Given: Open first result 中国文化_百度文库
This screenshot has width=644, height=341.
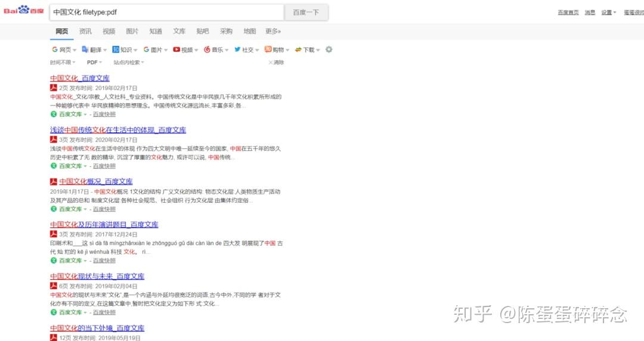Looking at the screenshot, I should [80, 78].
